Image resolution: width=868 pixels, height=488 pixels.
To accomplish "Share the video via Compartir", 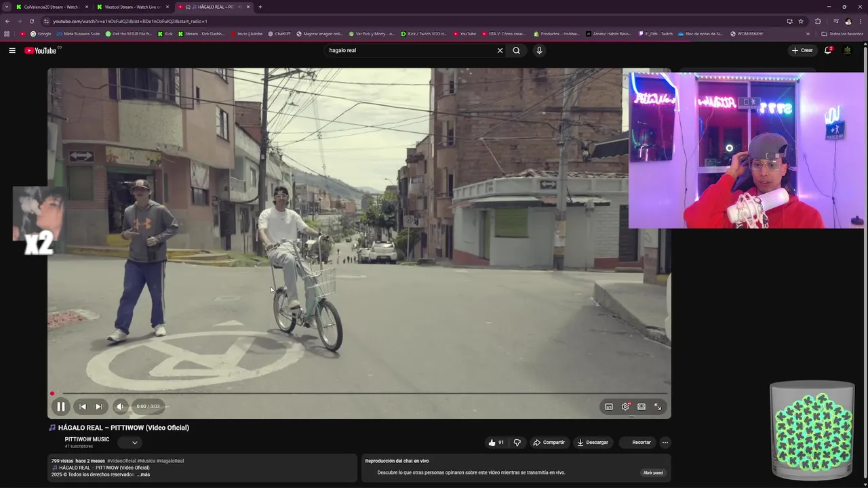I will click(x=549, y=443).
